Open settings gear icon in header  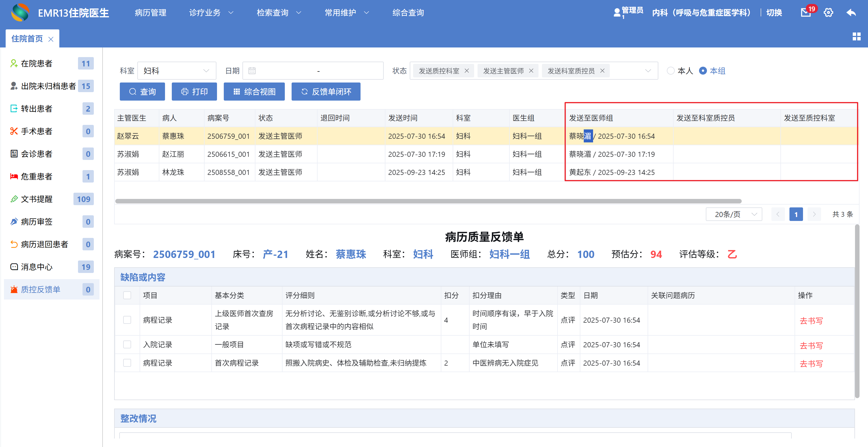828,13
